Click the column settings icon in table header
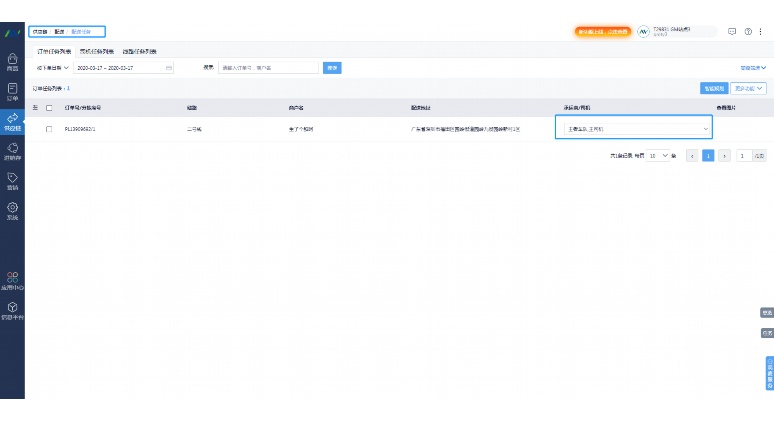This screenshot has width=774, height=421. (x=35, y=108)
